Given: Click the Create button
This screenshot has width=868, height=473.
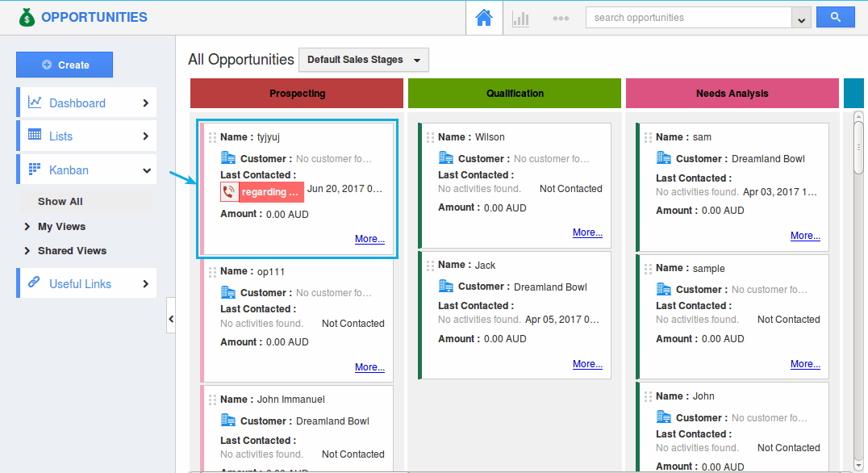Looking at the screenshot, I should click(65, 65).
